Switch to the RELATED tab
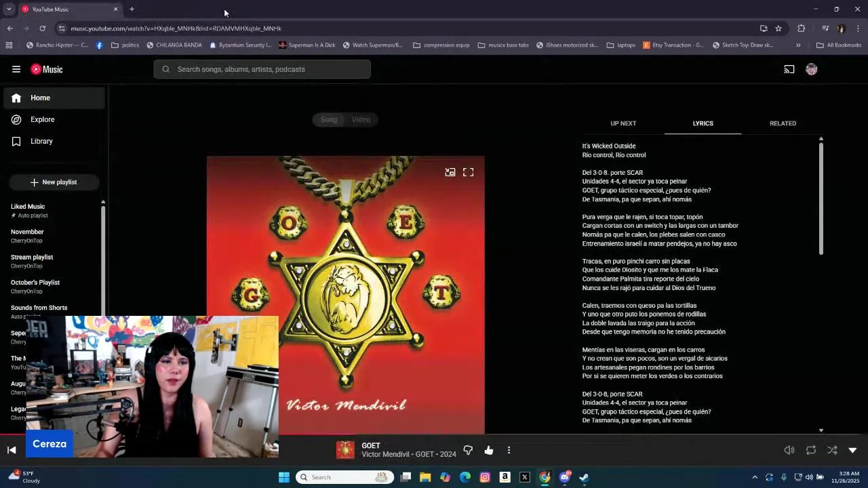 [783, 123]
